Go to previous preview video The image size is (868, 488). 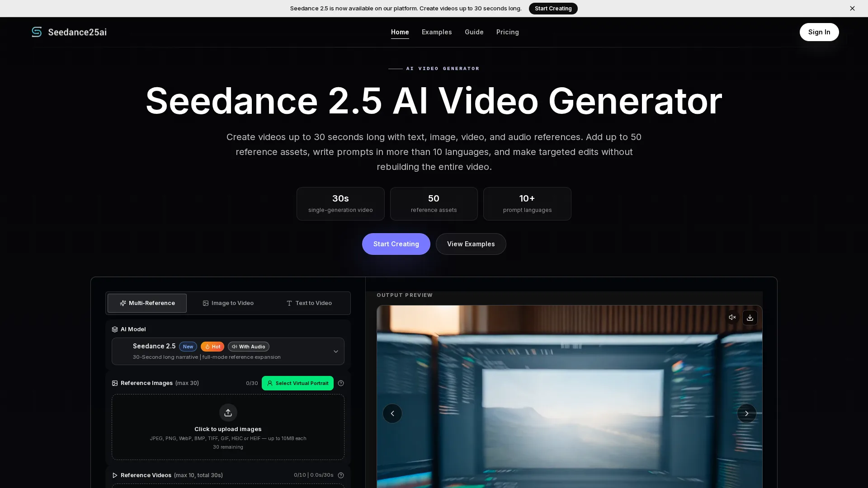pos(392,413)
